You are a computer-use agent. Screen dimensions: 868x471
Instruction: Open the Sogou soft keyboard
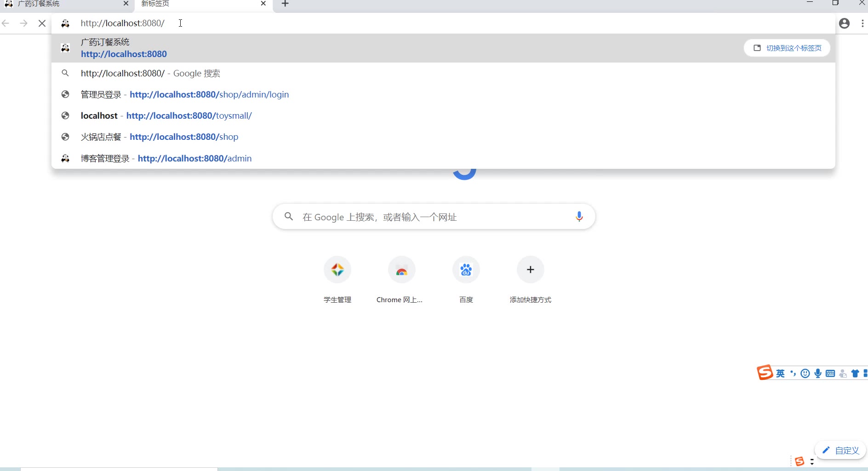point(830,373)
